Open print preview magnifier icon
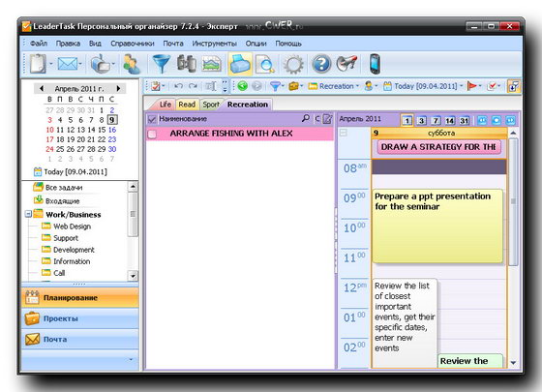The width and height of the screenshot is (542, 392). click(265, 64)
